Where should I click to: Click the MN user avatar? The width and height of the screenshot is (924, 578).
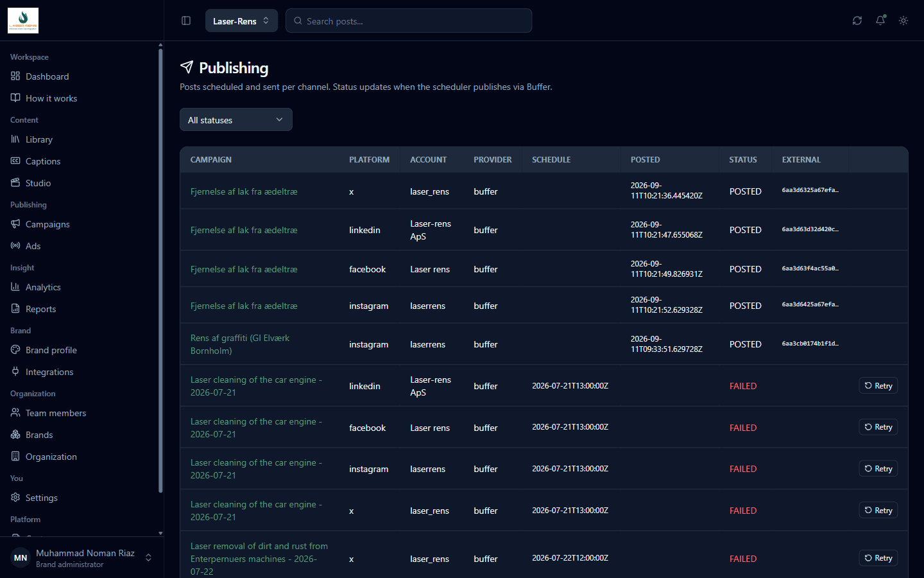[x=21, y=558]
